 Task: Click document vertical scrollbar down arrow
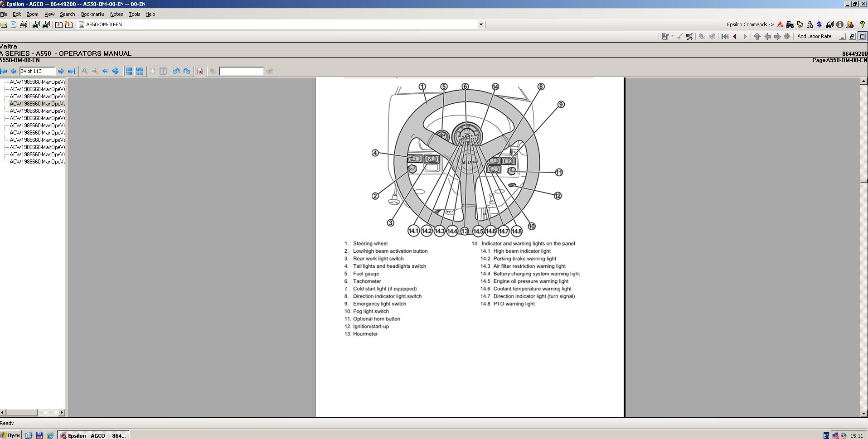tap(864, 413)
